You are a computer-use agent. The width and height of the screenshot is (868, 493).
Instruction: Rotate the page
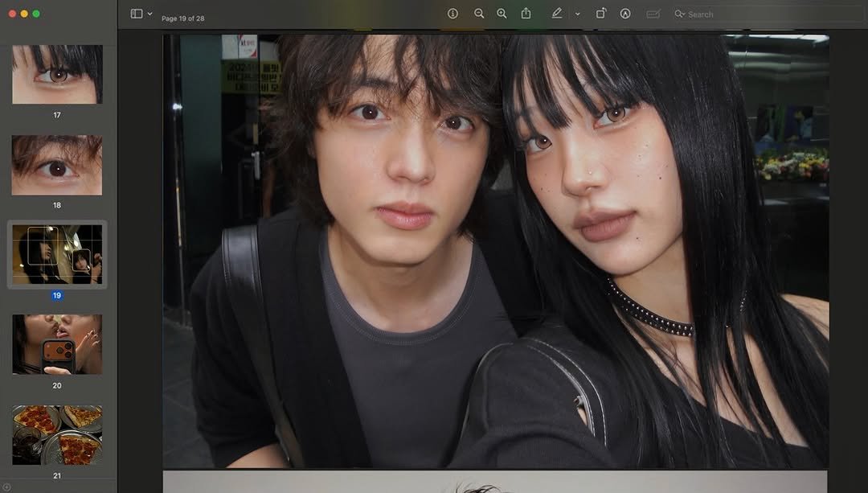(x=600, y=14)
